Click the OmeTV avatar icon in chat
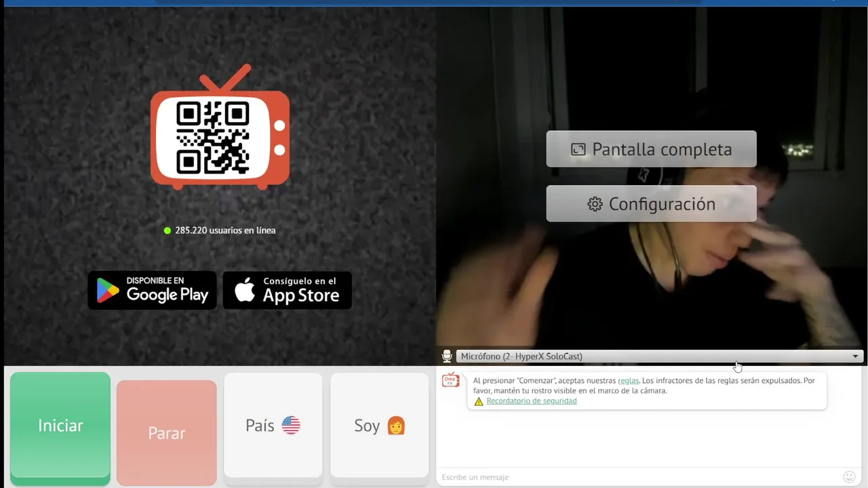Screen dimensions: 868x488 point(450,380)
